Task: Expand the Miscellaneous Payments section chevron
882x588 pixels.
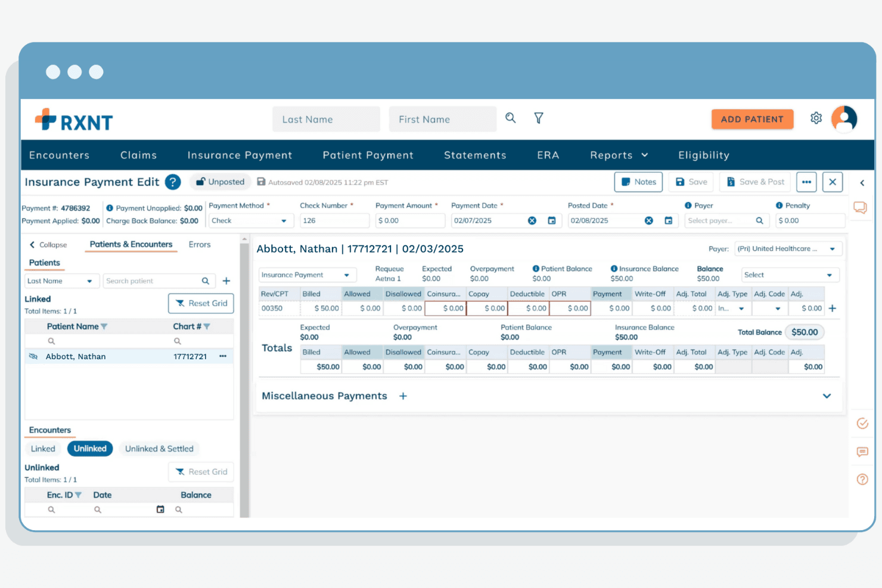Action: tap(827, 396)
